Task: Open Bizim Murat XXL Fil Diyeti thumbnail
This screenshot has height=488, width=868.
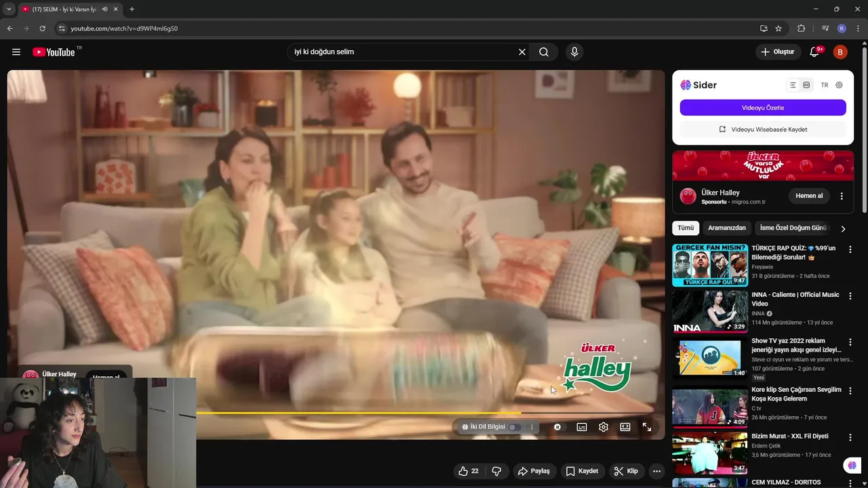Action: 710,453
